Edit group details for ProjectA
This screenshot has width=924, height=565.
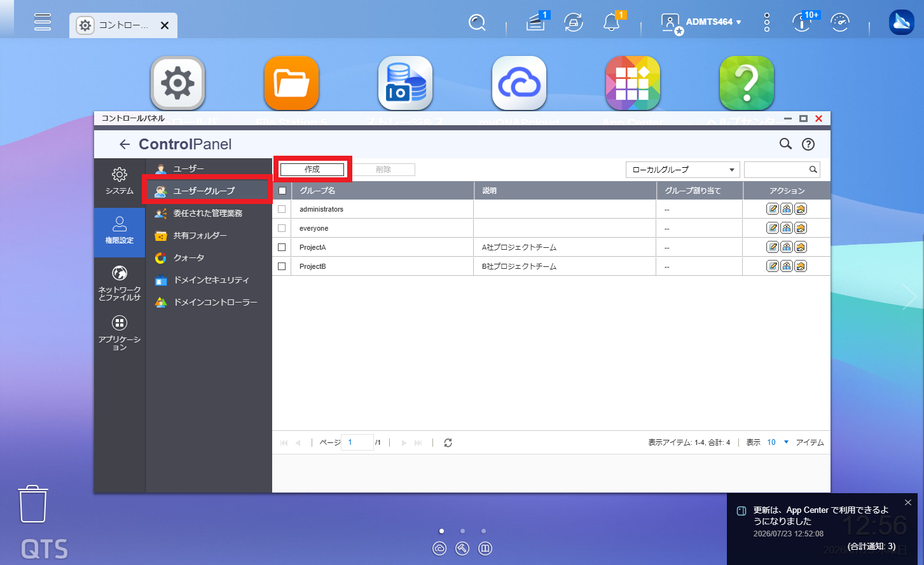tap(773, 247)
